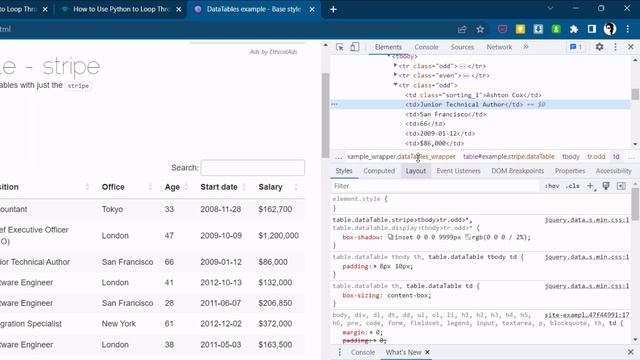This screenshot has height=360, width=640.
Task: Switch to the Network tab
Action: coord(499,47)
